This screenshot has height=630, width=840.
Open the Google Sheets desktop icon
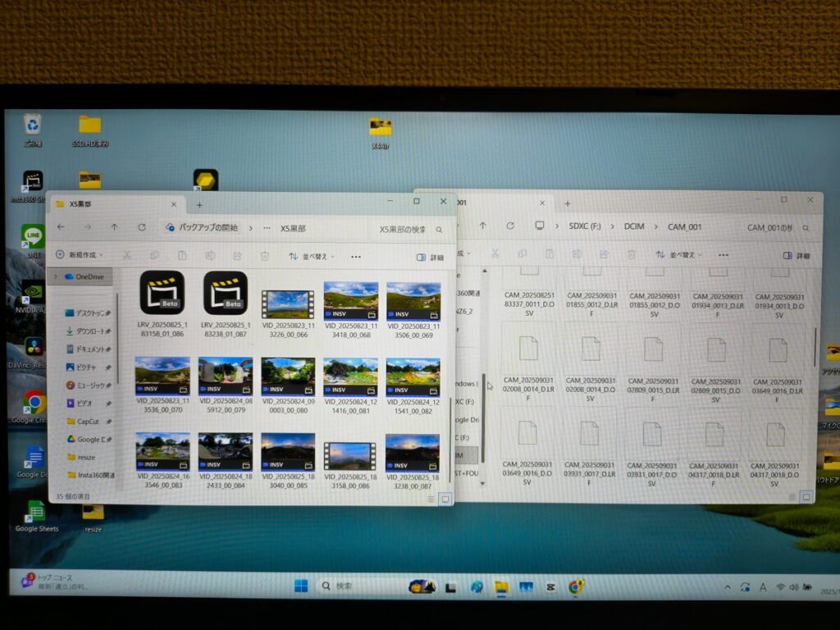(x=36, y=511)
